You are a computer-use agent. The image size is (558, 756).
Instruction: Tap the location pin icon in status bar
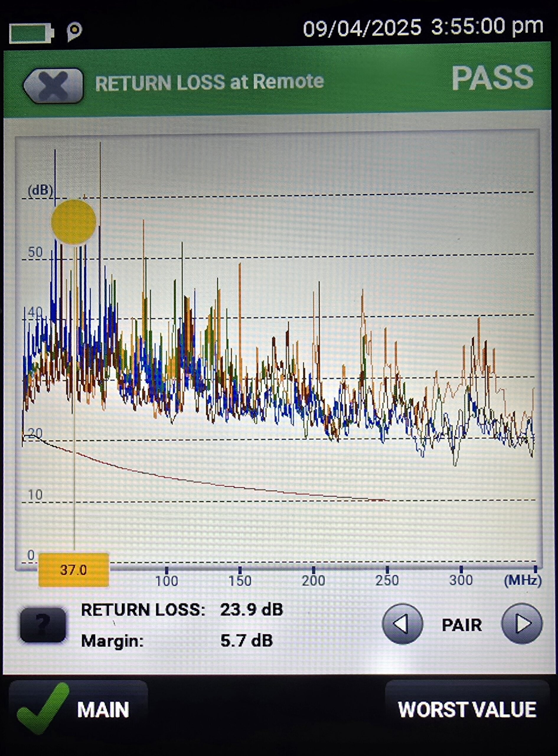coord(74,31)
